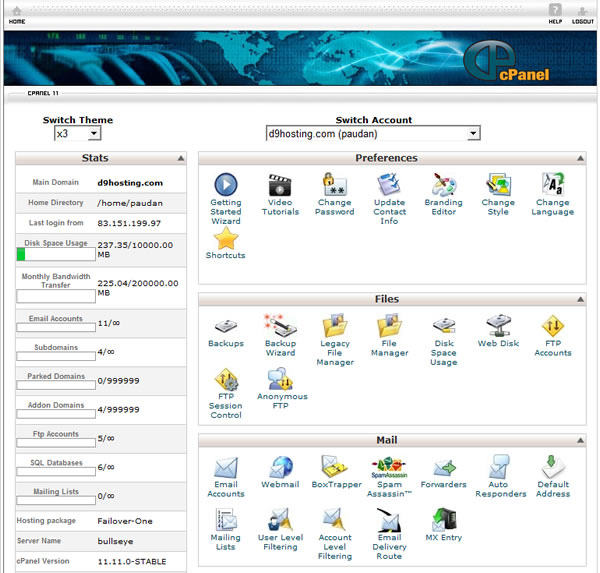The width and height of the screenshot is (600, 573).
Task: Collapse the Files section
Action: (x=580, y=299)
